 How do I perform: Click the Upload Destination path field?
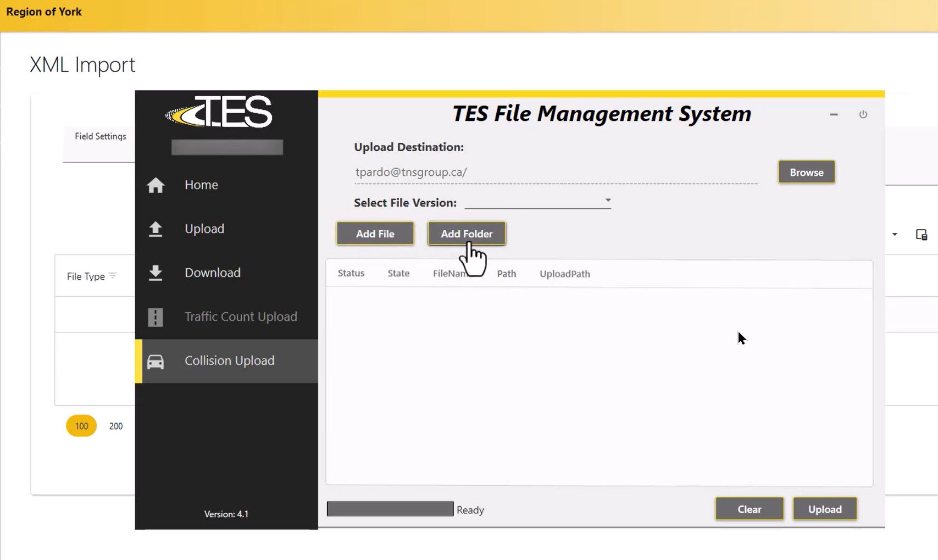(555, 172)
